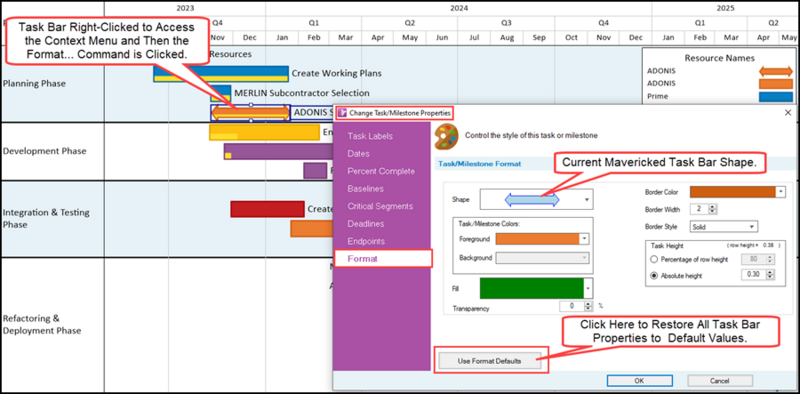Click the Integration & Testing Phase label
This screenshot has height=394, width=800.
tap(46, 218)
